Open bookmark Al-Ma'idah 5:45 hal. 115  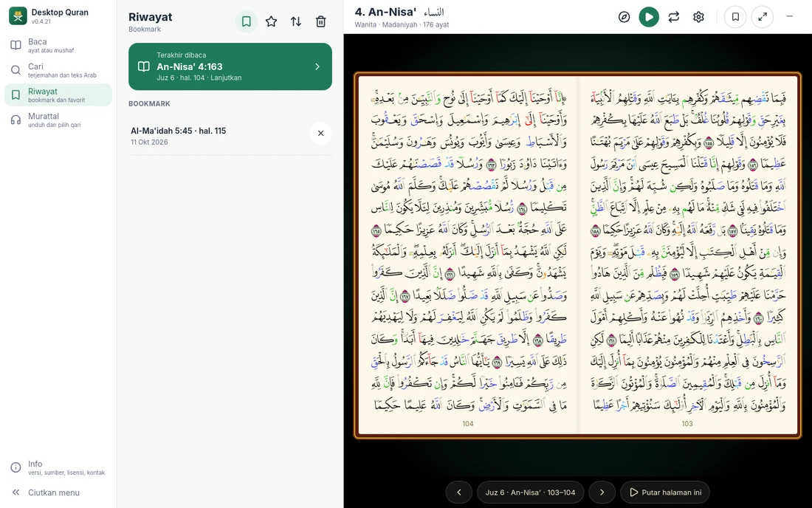click(218, 136)
